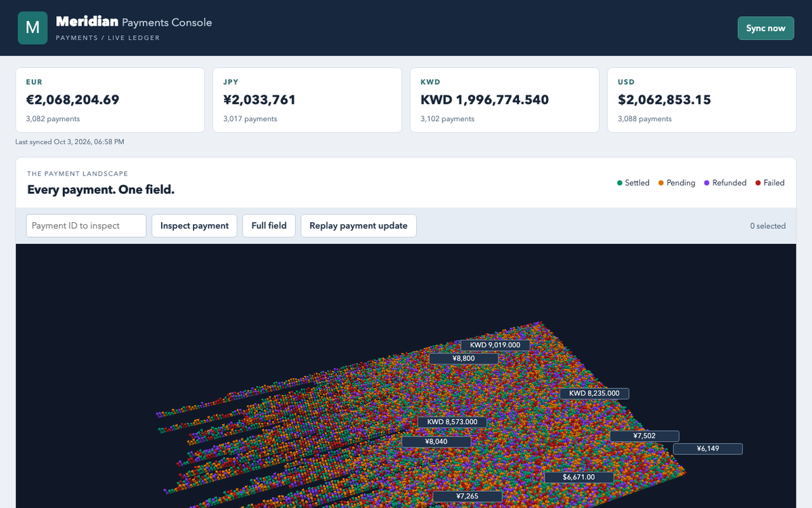Open the KWD totals card
Image resolution: width=812 pixels, height=508 pixels.
click(x=505, y=100)
